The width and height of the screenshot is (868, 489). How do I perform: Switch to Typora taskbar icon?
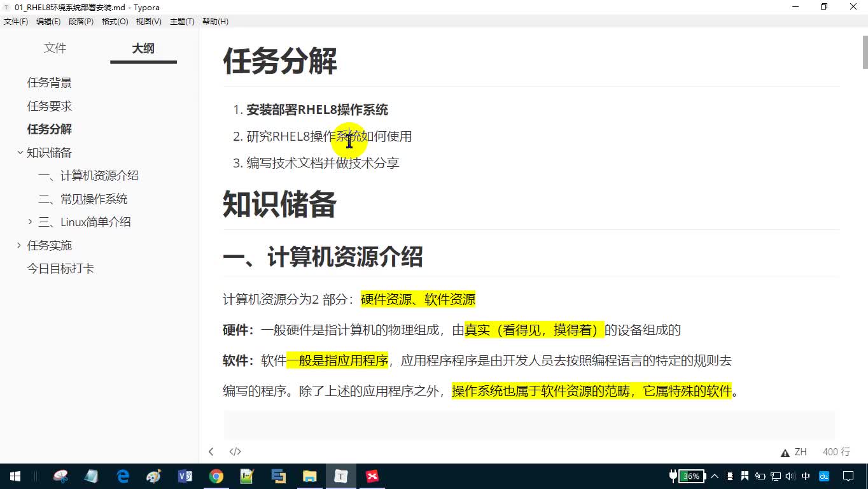341,476
